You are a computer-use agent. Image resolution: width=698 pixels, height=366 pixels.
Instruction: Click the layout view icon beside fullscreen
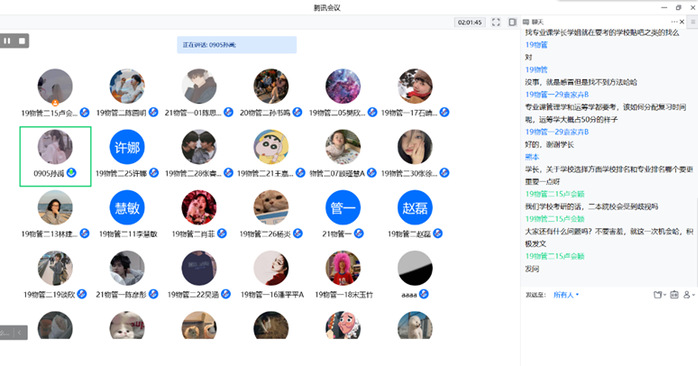click(x=512, y=22)
